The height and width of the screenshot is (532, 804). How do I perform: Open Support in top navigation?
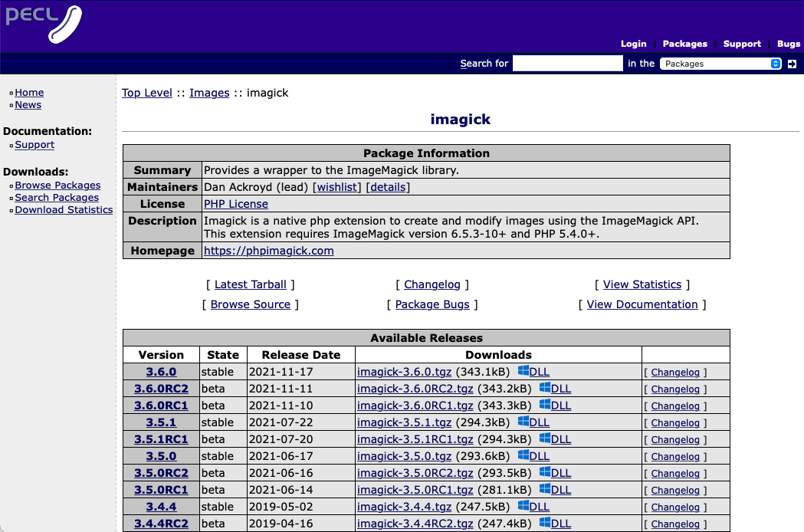(742, 44)
